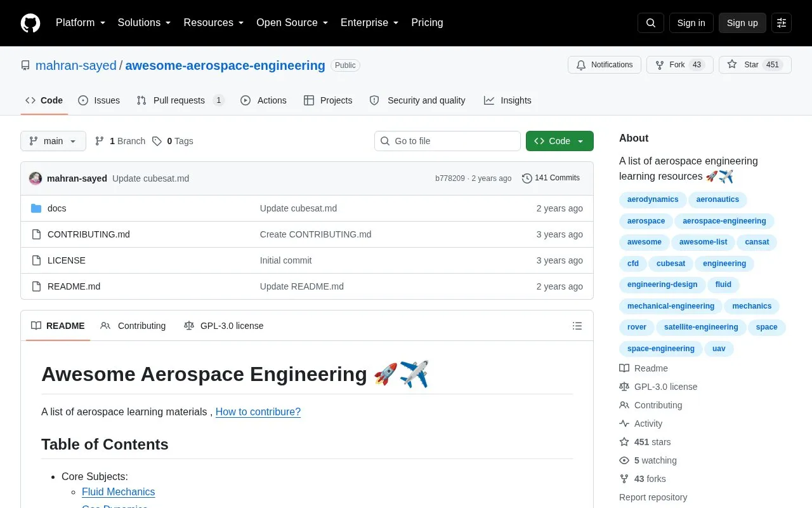The width and height of the screenshot is (812, 508).
Task: View 5 watching in sidebar
Action: click(648, 460)
